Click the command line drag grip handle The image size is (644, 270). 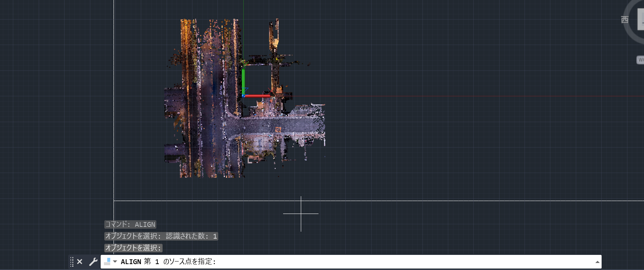[x=72, y=262]
